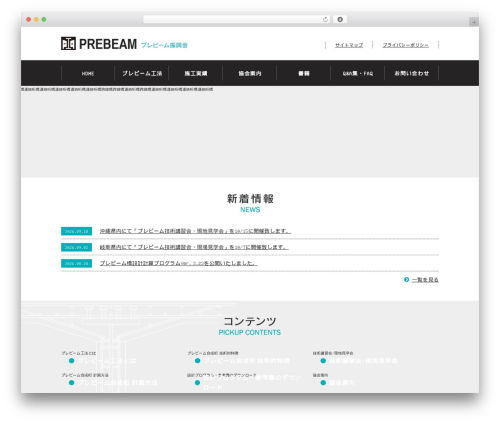This screenshot has height=423, width=500.
Task: Click the browser address bar
Action: point(237,19)
